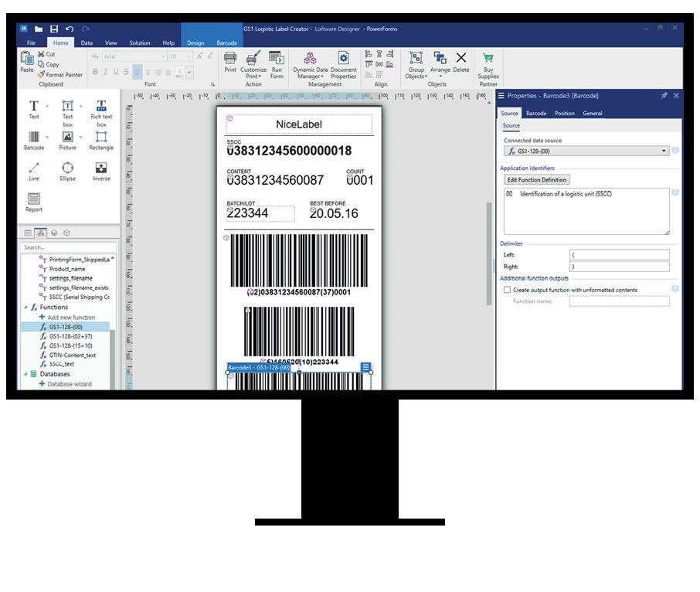Open the File menu

point(31,43)
